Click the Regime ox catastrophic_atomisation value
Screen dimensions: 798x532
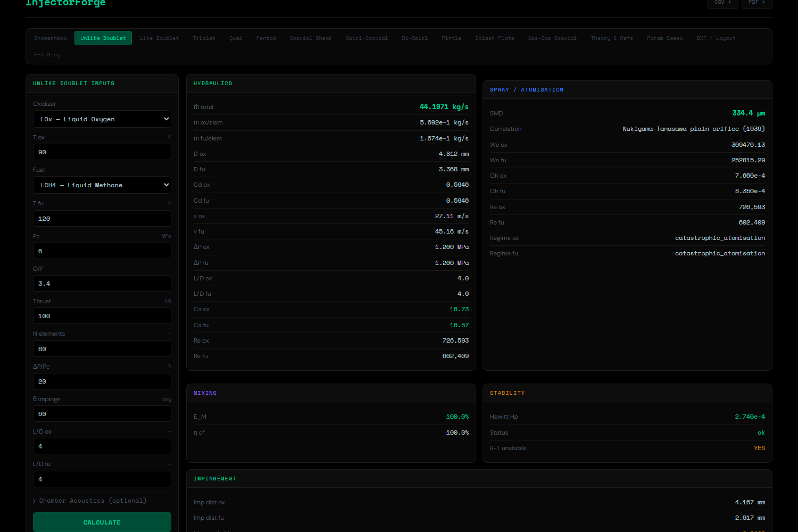[720, 238]
